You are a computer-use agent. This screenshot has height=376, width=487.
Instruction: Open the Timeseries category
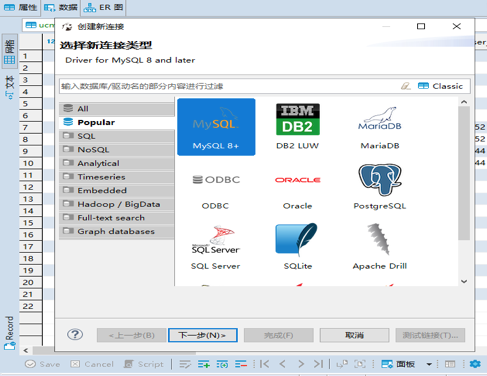pyautogui.click(x=117, y=177)
